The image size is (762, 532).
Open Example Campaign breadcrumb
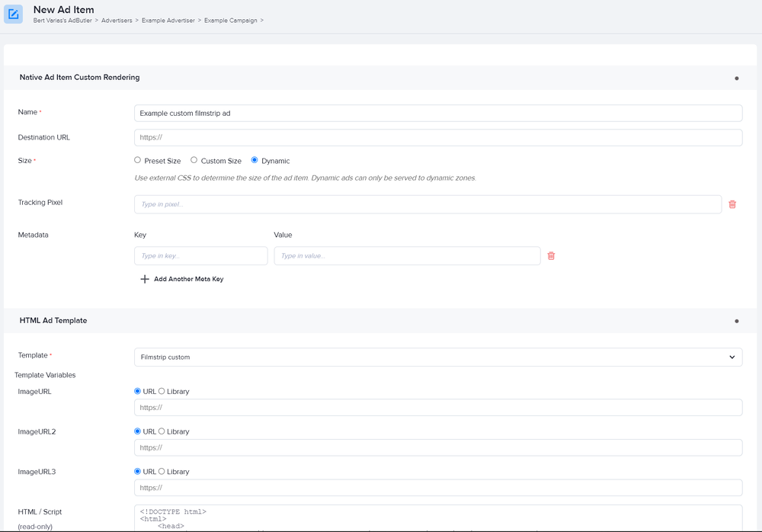pyautogui.click(x=230, y=21)
